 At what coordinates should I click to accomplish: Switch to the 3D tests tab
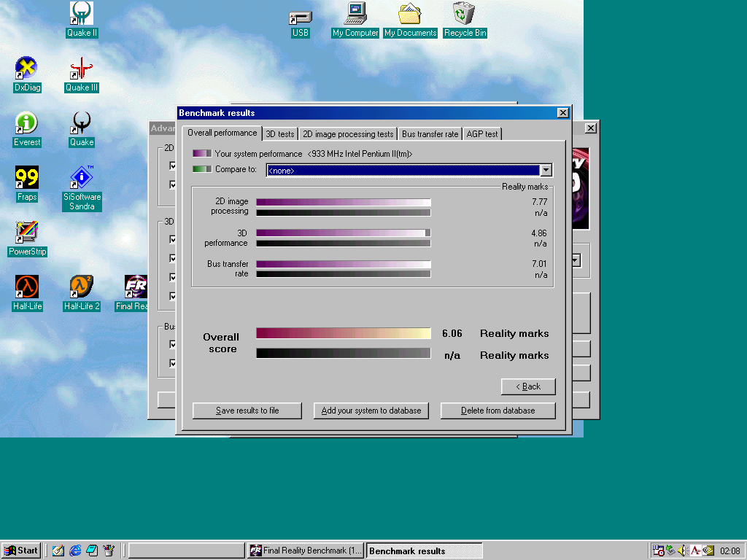pos(280,134)
